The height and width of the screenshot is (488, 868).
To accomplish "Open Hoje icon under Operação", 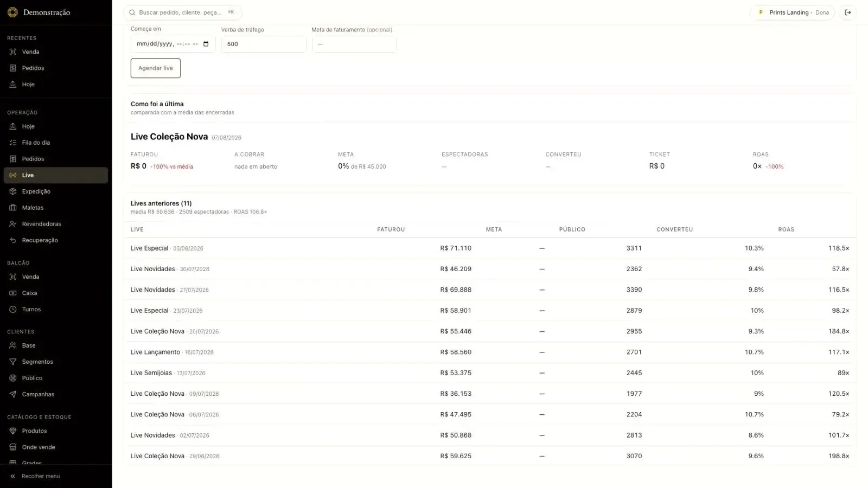I will (13, 126).
